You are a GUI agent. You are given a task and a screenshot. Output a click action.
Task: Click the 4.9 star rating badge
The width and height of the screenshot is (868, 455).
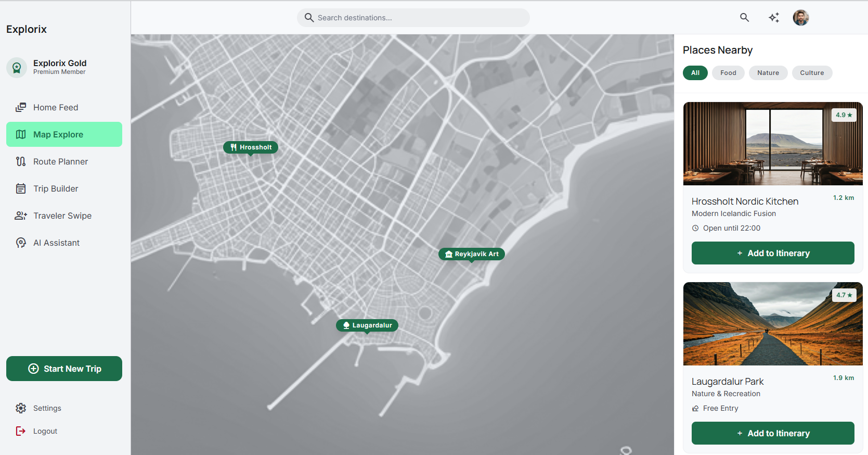(x=844, y=115)
